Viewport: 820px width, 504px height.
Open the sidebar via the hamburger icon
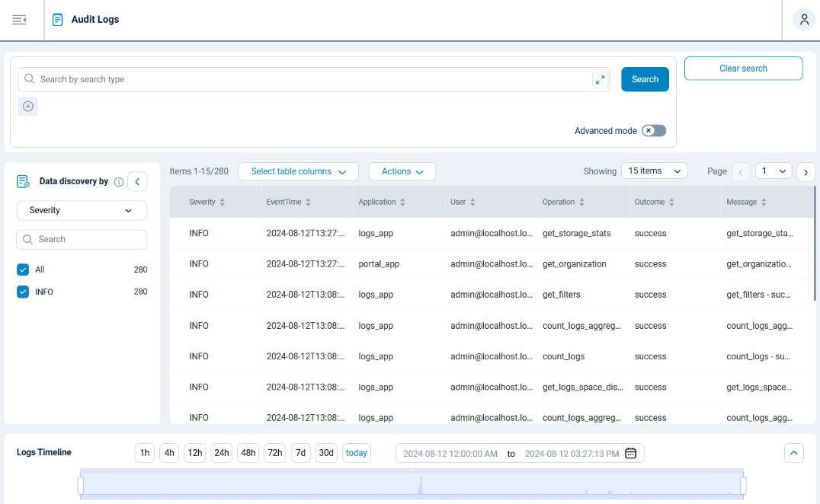point(19,20)
